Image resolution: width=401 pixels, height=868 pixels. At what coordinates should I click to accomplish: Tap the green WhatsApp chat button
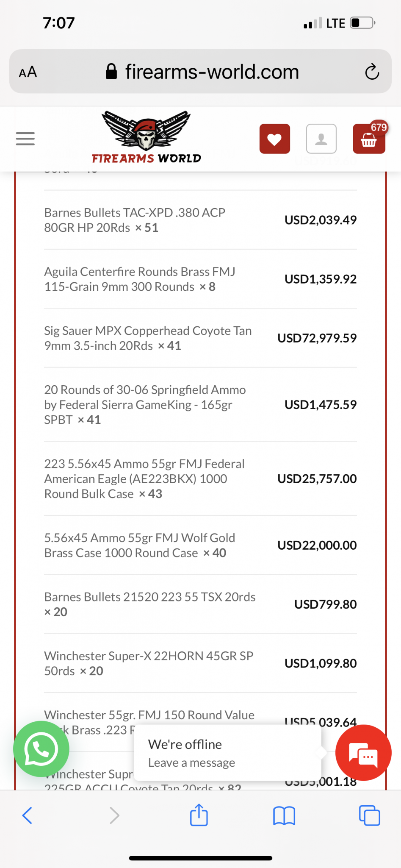click(x=41, y=749)
